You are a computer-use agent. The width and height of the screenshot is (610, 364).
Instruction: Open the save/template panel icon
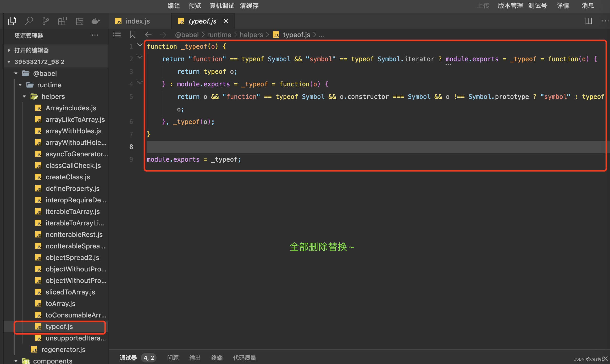[79, 21]
